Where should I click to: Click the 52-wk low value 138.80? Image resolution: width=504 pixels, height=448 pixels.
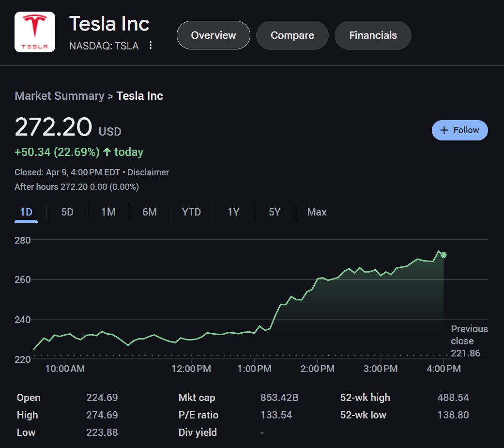click(453, 415)
